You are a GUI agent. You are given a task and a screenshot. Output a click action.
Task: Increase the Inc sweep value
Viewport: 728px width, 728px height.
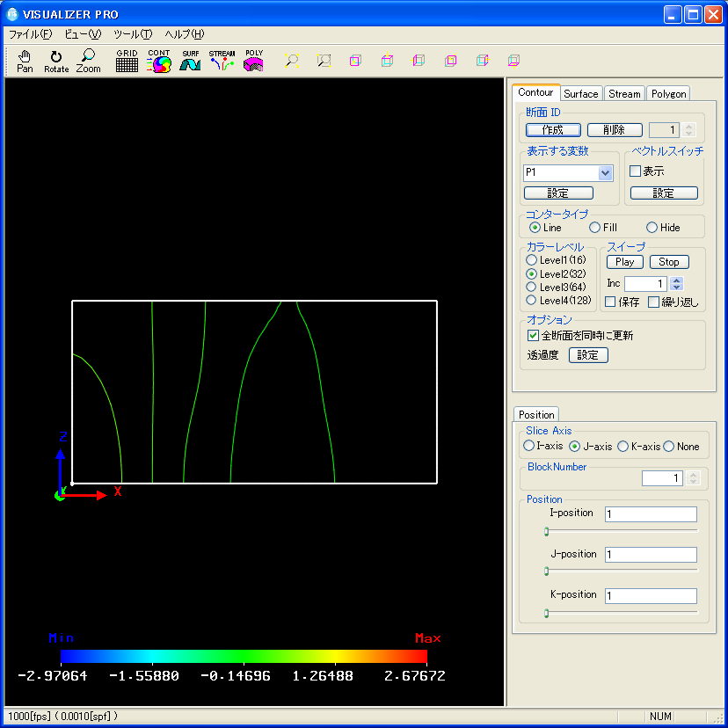[x=676, y=280]
